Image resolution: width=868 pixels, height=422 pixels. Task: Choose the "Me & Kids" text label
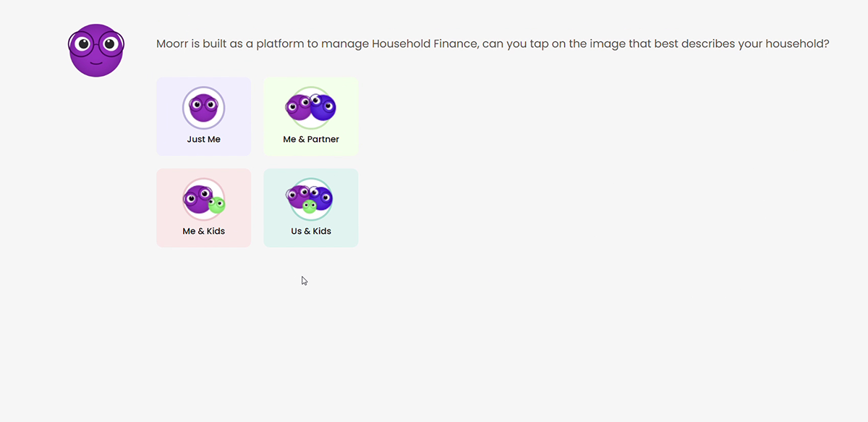(x=204, y=231)
